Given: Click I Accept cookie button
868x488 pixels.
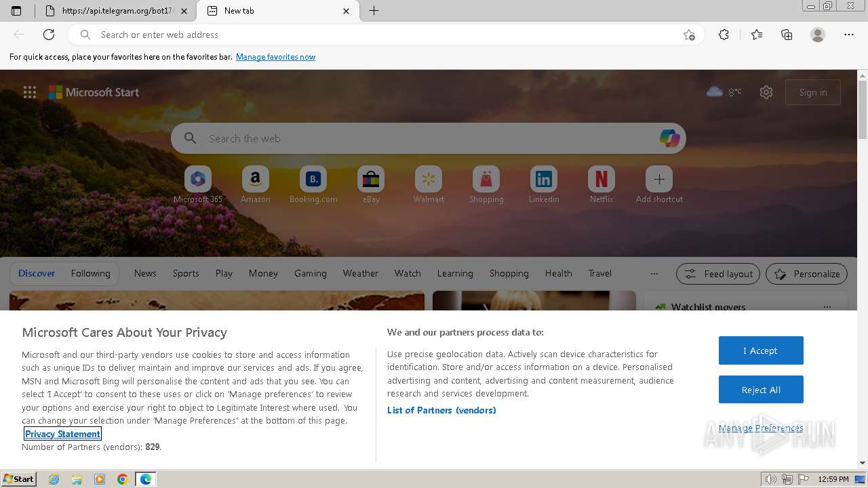Looking at the screenshot, I should pos(761,350).
